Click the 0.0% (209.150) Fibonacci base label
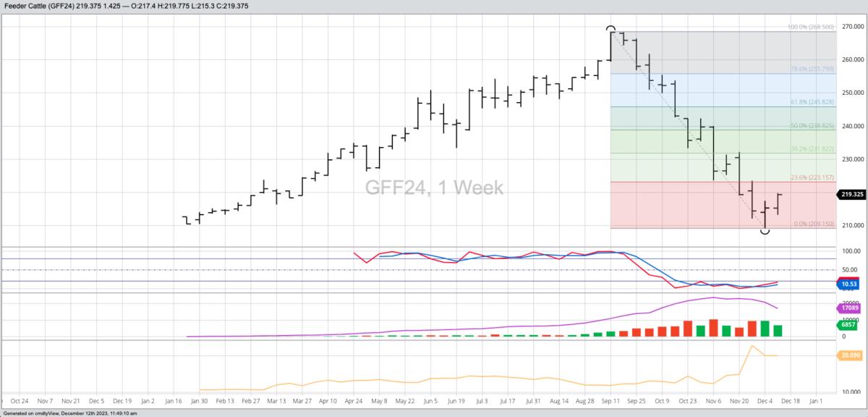 pos(814,224)
